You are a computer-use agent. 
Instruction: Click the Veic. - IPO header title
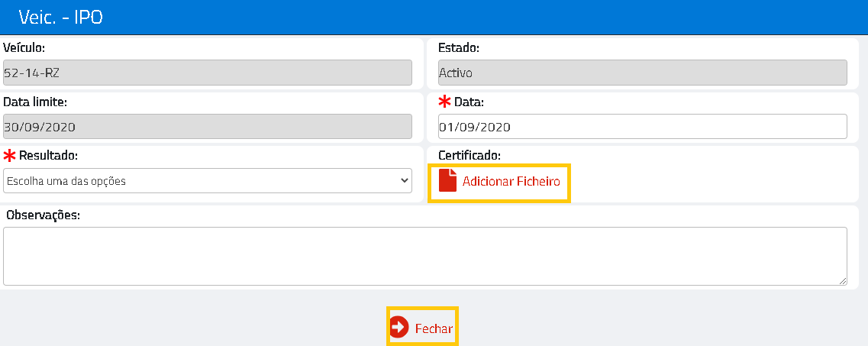point(60,17)
